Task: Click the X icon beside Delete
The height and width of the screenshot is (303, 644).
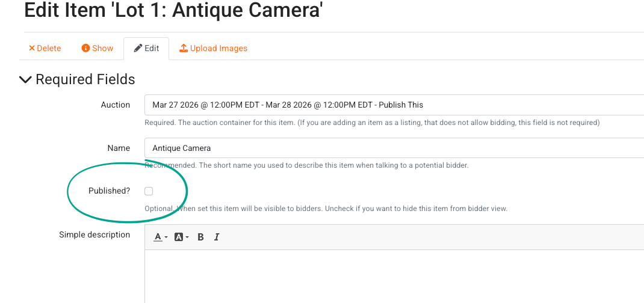Action: 32,49
